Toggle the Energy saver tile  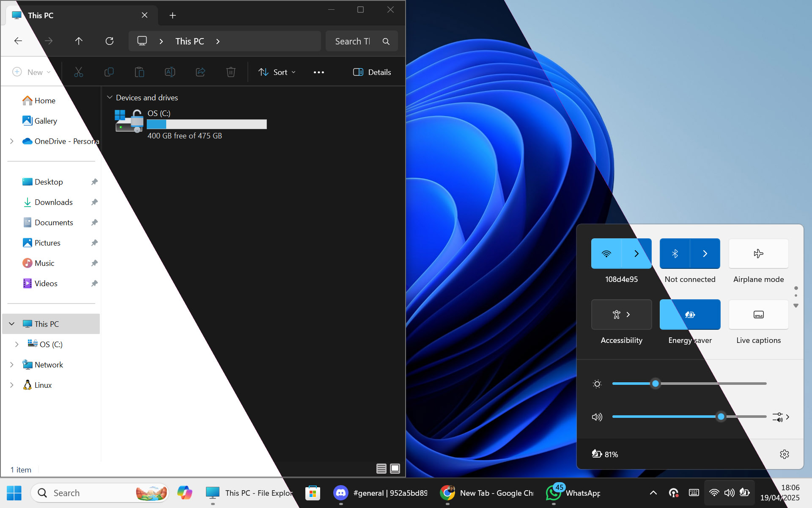[690, 315]
